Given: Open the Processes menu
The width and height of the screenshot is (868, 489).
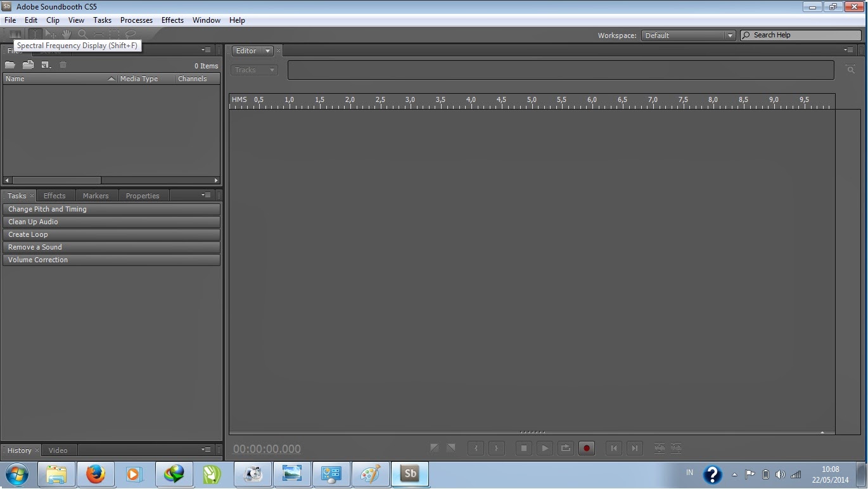Looking at the screenshot, I should pos(136,20).
